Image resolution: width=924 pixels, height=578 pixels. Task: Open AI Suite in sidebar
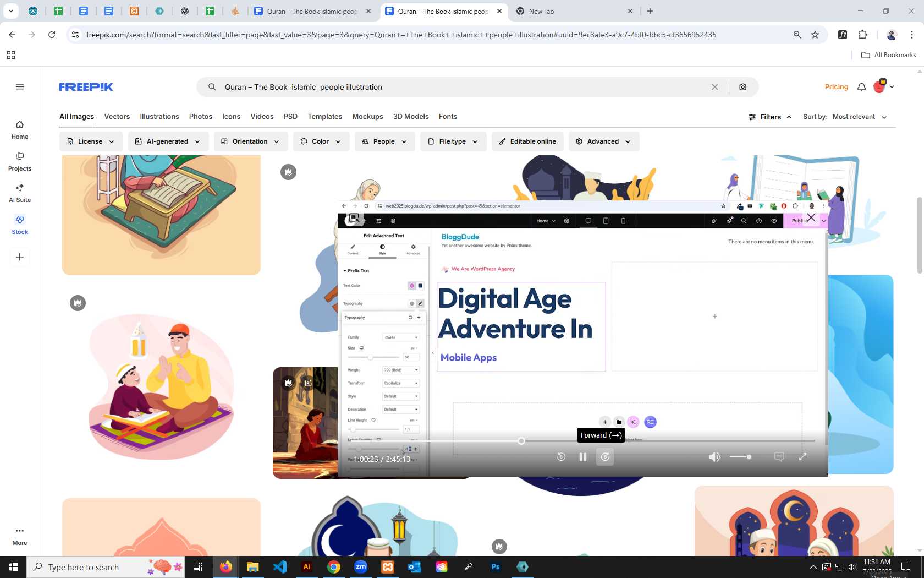20,193
